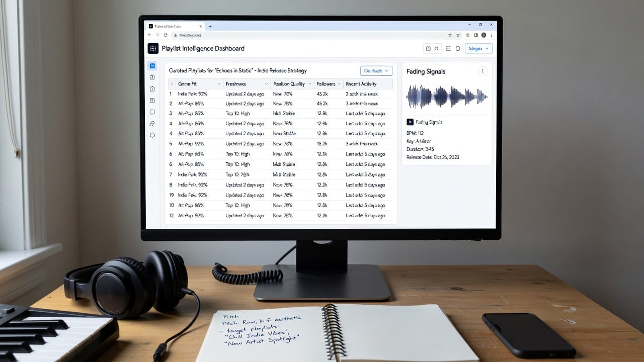Open the third sidebar icon below the clock
The width and height of the screenshot is (644, 362).
point(152,89)
